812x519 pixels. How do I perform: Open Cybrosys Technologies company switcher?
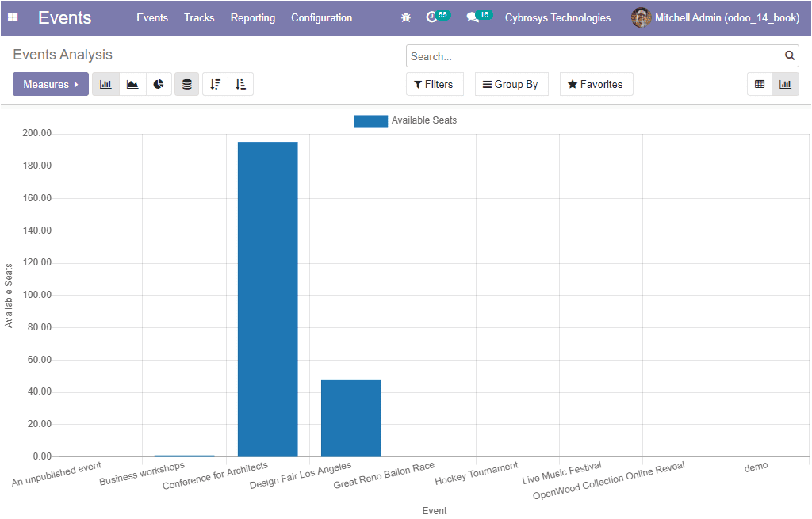[557, 17]
